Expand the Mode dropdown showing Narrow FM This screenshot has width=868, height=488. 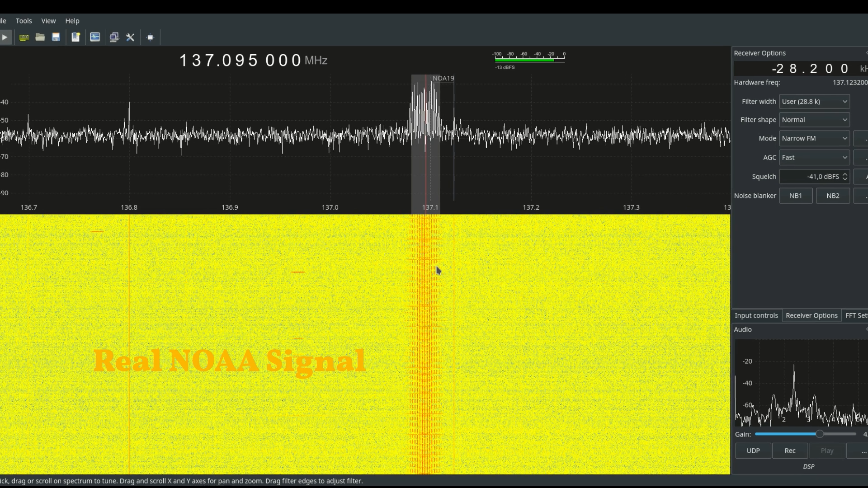814,138
